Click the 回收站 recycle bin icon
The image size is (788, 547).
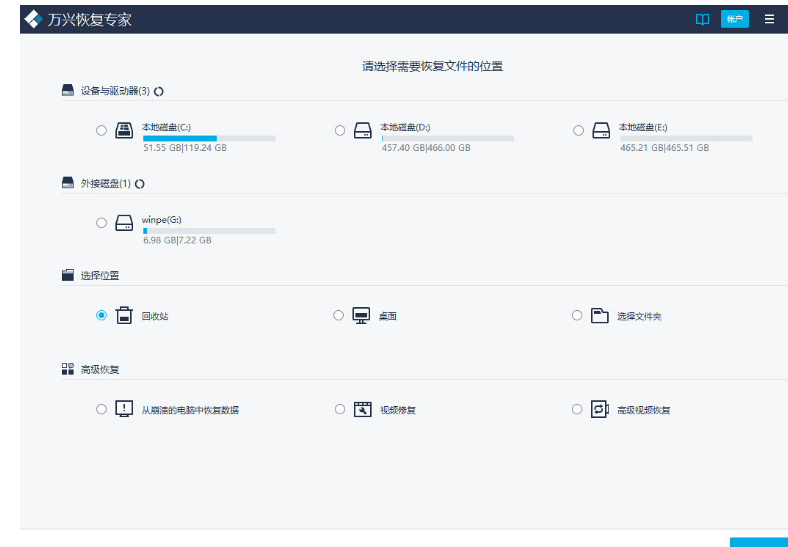pos(124,315)
